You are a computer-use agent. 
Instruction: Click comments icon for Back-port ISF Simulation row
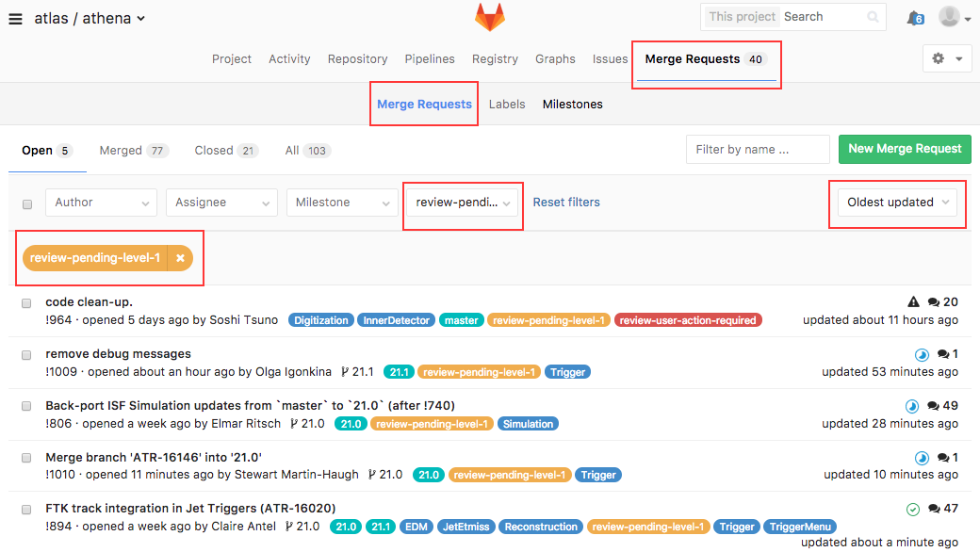coord(933,406)
